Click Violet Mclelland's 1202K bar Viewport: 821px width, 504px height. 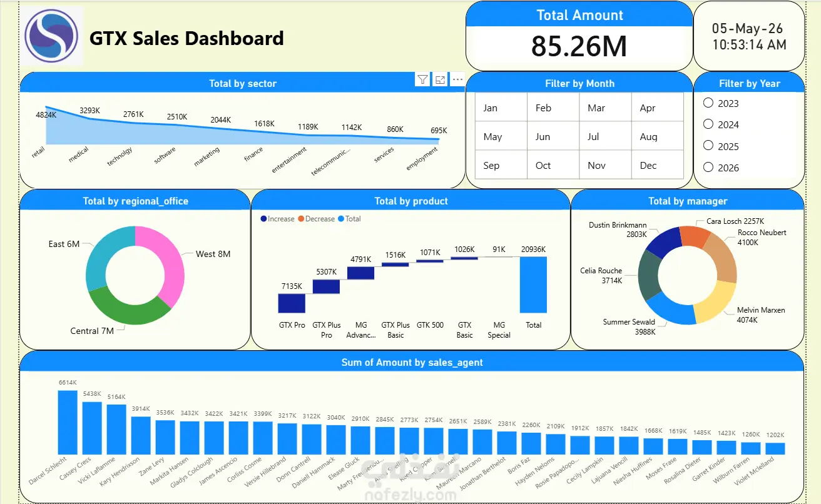[x=775, y=448]
